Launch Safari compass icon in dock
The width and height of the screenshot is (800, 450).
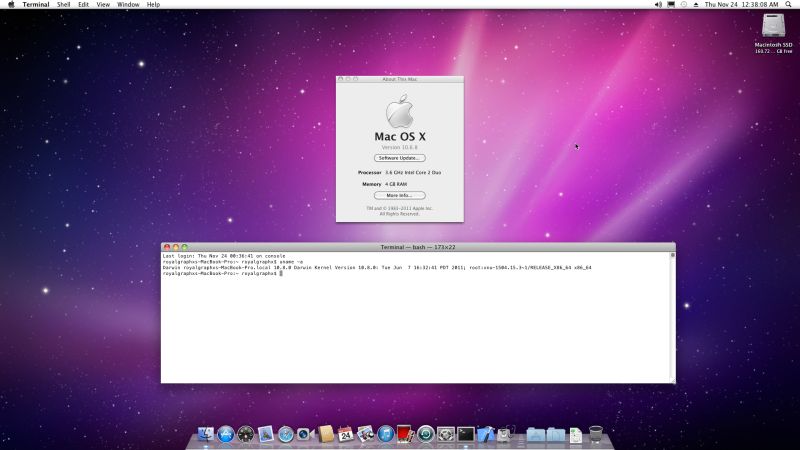point(286,434)
